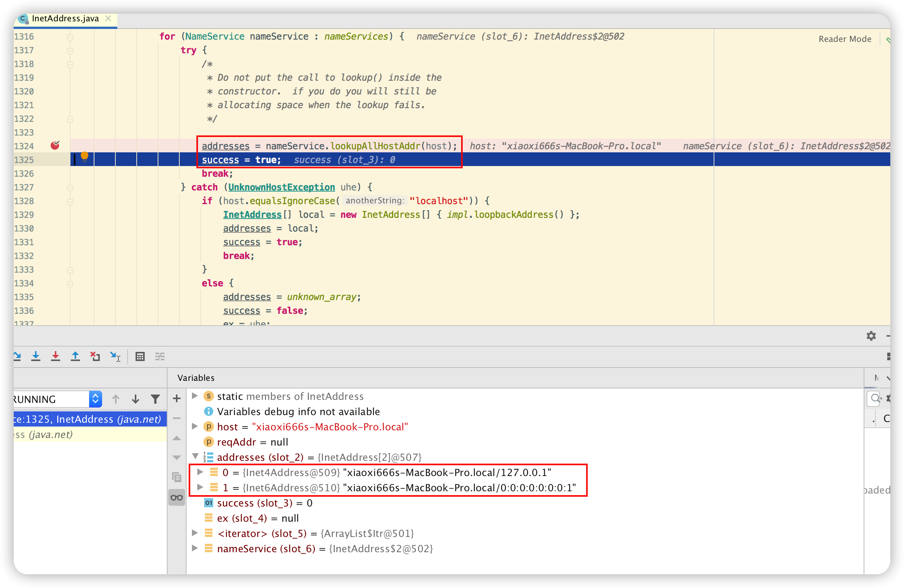Open the Evaluate Expression calculator icon

pyautogui.click(x=140, y=356)
